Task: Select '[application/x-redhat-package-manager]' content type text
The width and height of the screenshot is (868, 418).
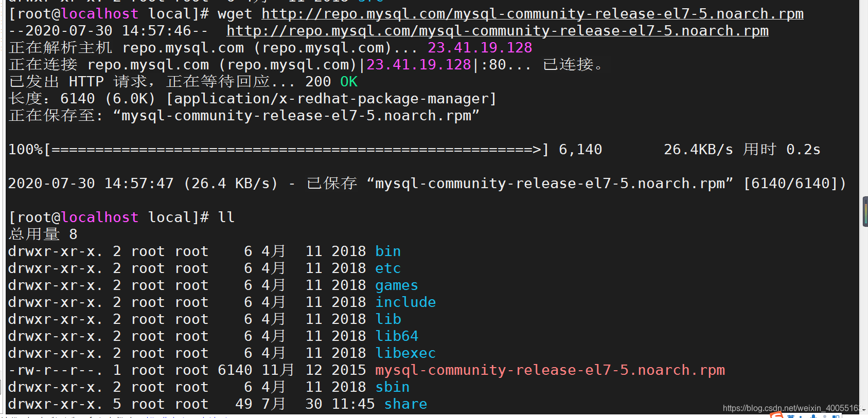Action: (x=331, y=99)
